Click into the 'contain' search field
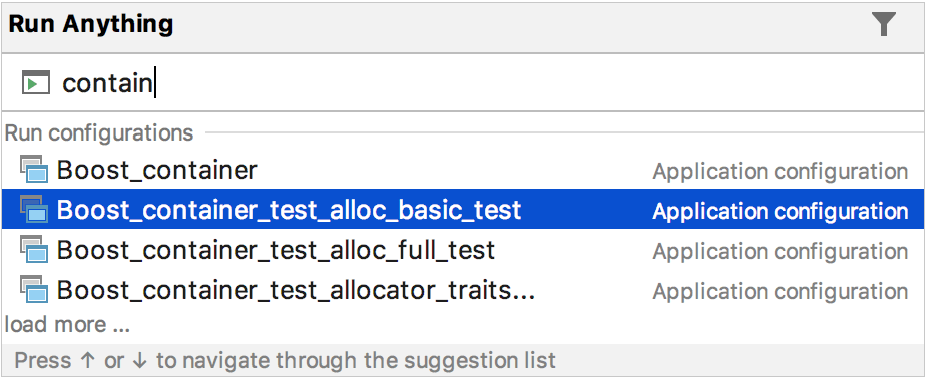Screen dimensions: 927x379 [485, 82]
